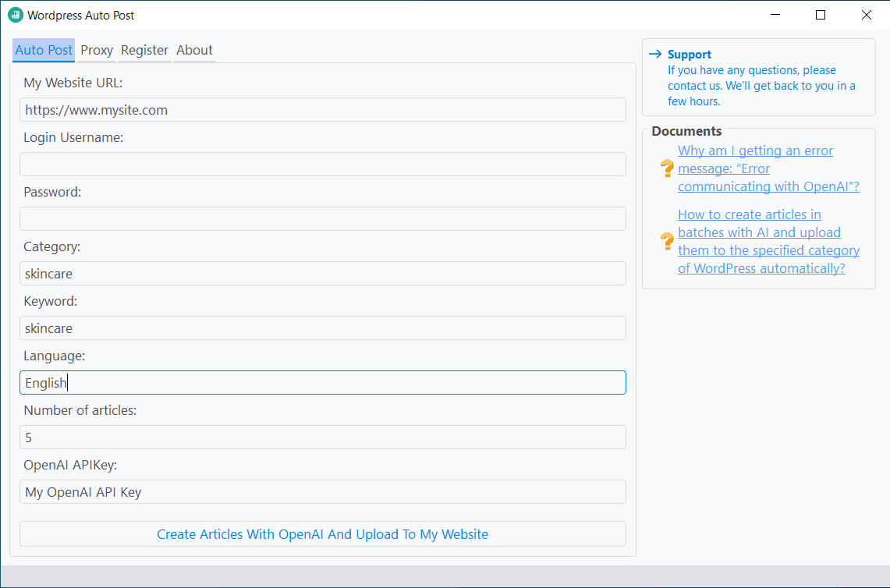Open the Register tab
This screenshot has height=588, width=890.
[145, 50]
